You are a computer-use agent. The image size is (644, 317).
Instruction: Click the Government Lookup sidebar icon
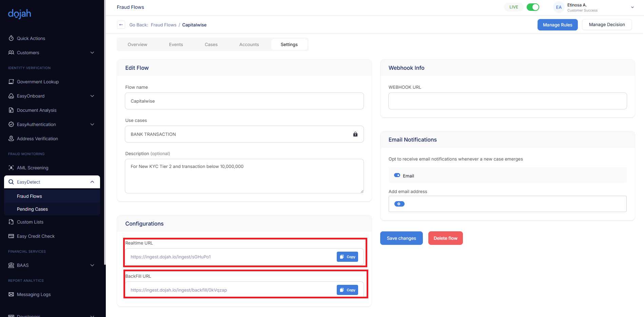(x=11, y=82)
